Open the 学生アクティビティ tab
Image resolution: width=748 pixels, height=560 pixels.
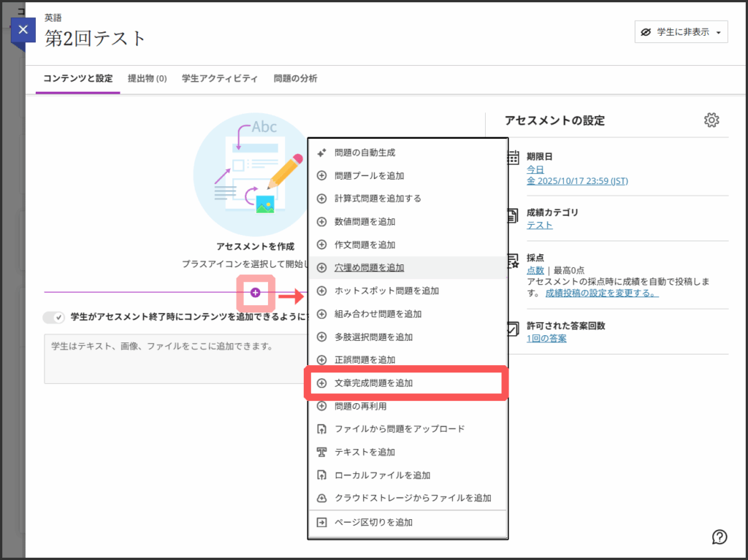[x=219, y=78]
